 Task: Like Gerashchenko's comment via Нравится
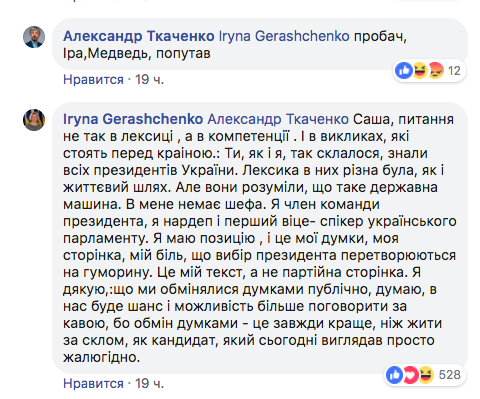tap(93, 383)
